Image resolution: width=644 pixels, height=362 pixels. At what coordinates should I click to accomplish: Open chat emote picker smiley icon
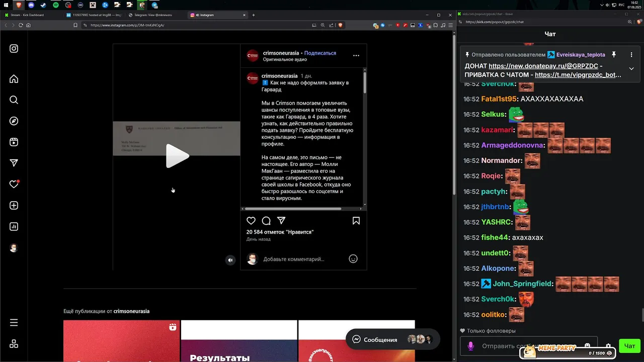[587, 346]
